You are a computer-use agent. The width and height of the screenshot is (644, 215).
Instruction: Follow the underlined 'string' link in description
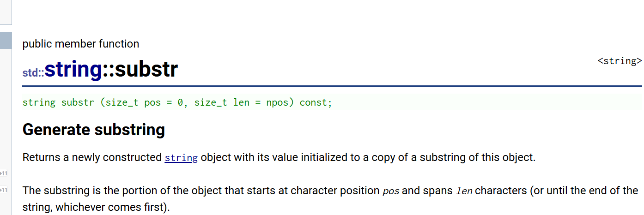(181, 158)
